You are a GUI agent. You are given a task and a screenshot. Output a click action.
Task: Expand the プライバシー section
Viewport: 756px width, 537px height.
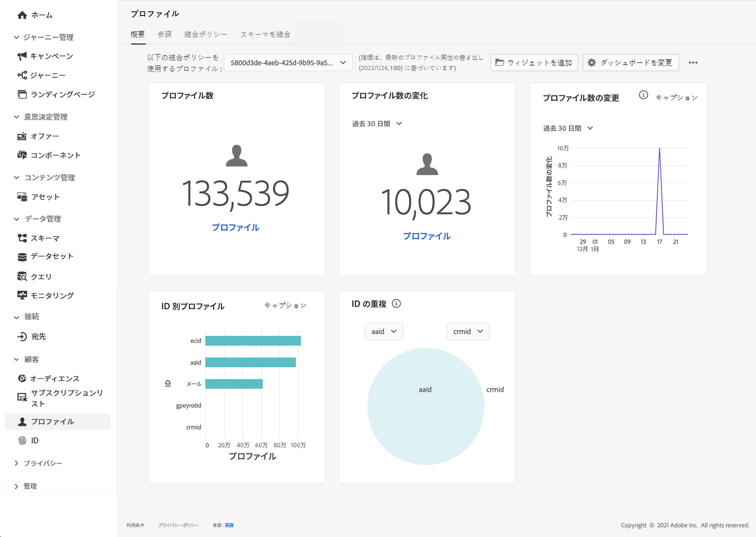pyautogui.click(x=17, y=463)
